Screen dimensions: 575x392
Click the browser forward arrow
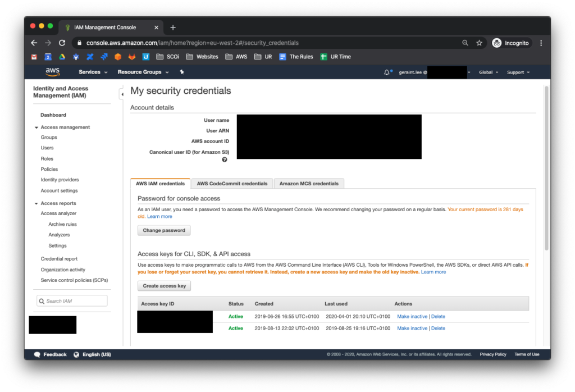click(x=48, y=43)
